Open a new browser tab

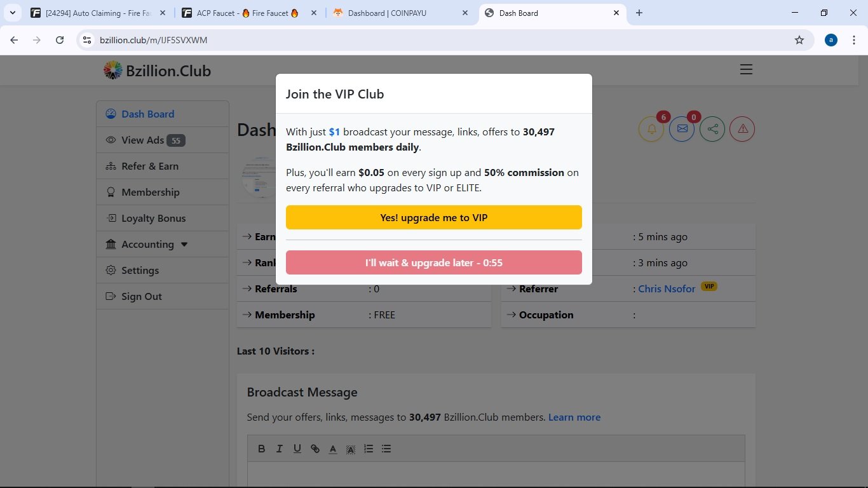pos(639,13)
